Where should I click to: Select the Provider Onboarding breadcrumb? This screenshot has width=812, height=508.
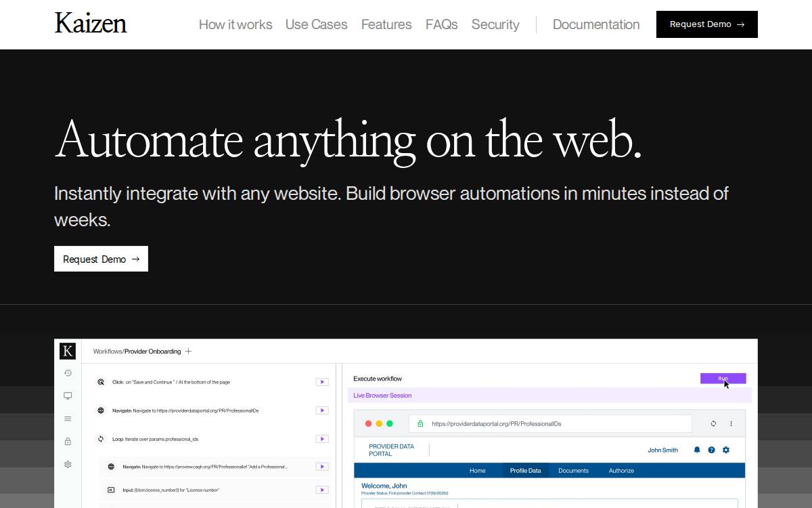[x=153, y=352]
